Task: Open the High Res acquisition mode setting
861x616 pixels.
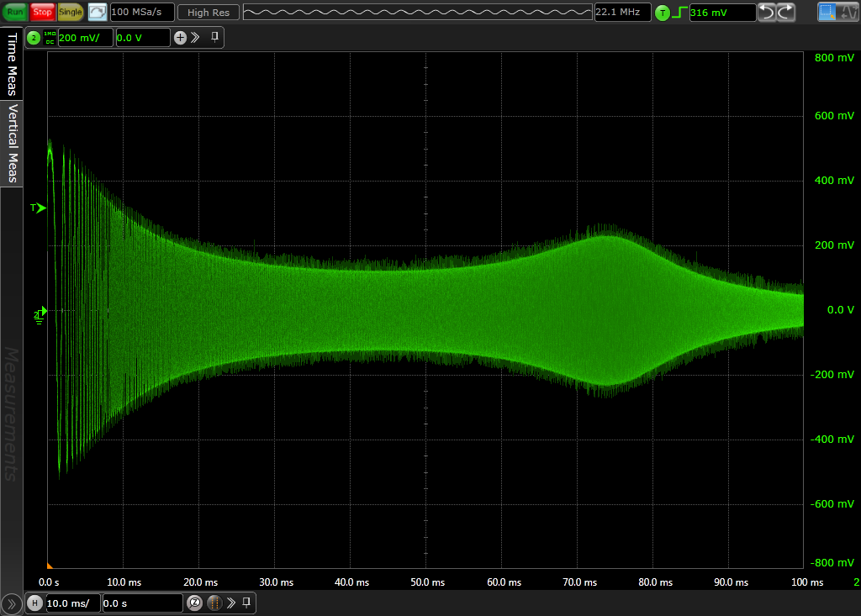Action: tap(209, 12)
